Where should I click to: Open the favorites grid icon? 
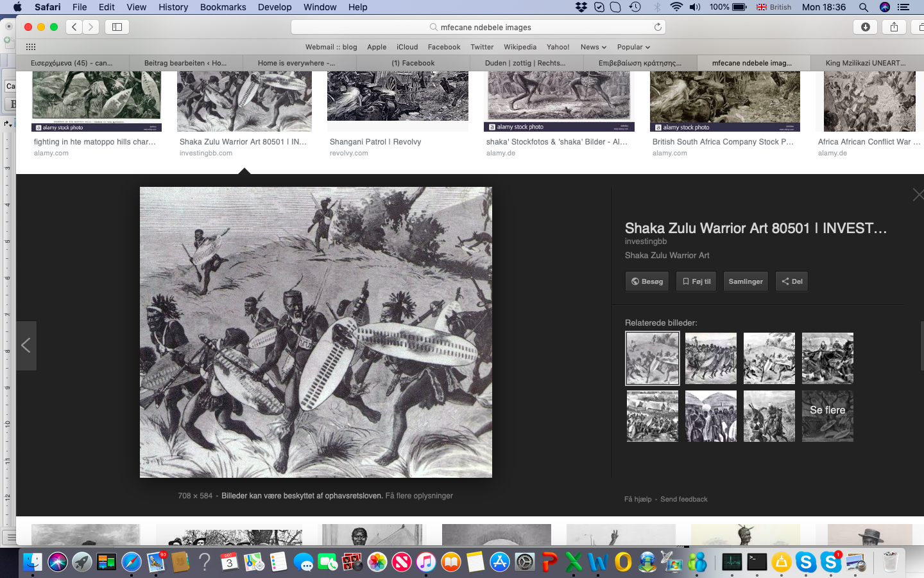[31, 47]
